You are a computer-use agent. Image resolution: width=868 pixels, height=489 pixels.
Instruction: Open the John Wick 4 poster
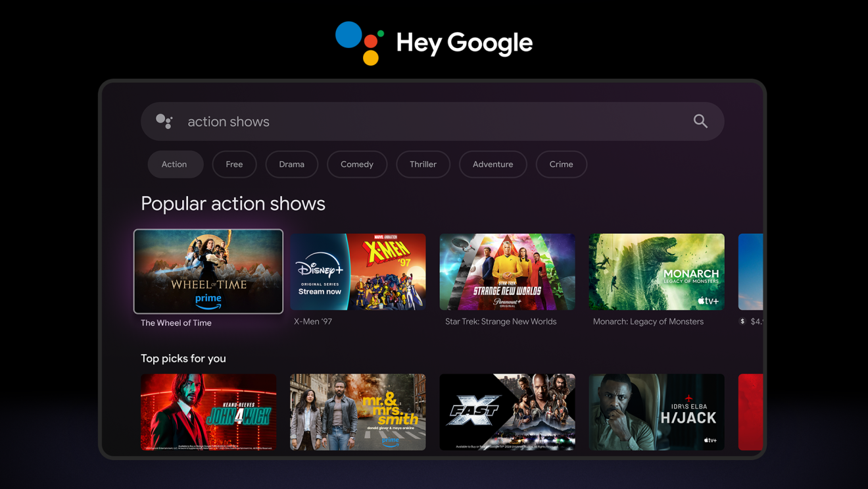click(x=208, y=412)
